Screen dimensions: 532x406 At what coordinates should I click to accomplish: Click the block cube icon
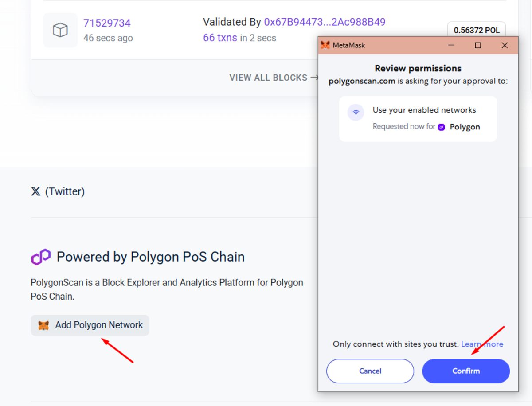click(60, 30)
